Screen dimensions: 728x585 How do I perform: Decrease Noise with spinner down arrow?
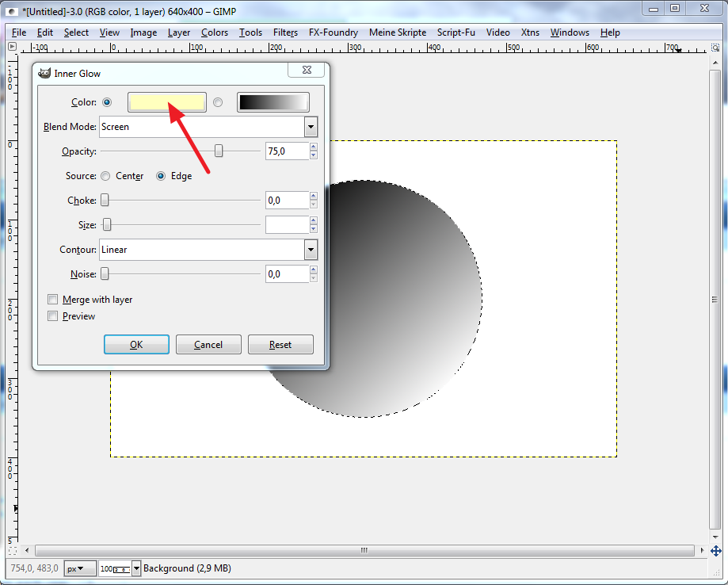pos(314,278)
